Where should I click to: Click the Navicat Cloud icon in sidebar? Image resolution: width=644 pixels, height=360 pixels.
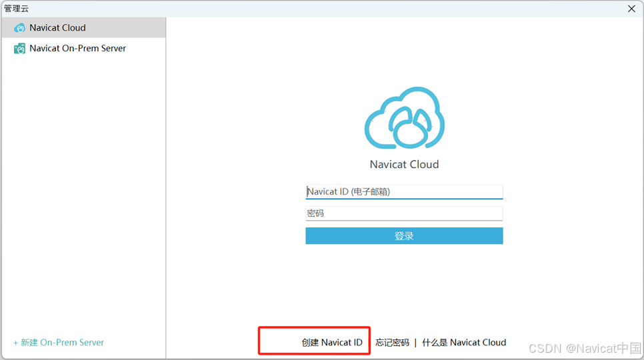pos(19,28)
